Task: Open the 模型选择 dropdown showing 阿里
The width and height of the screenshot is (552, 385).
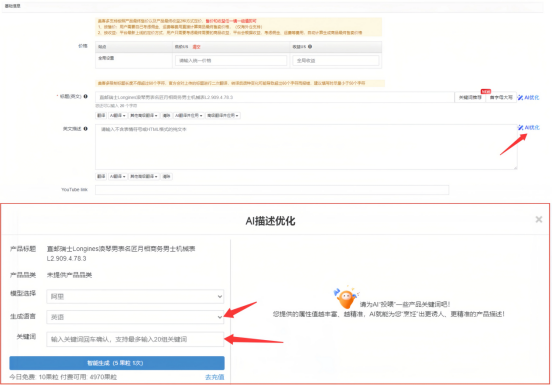Action: coord(135,297)
